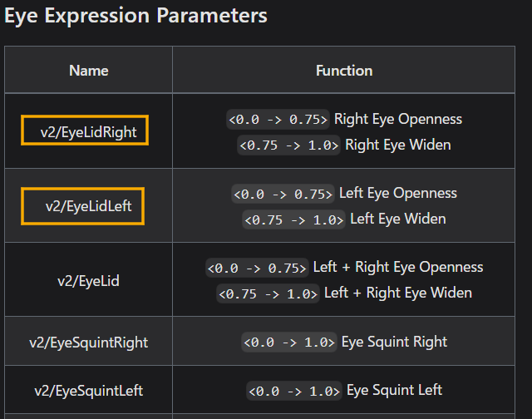The image size is (532, 419).
Task: Click the Right Eye Widen description
Action: [x=398, y=145]
